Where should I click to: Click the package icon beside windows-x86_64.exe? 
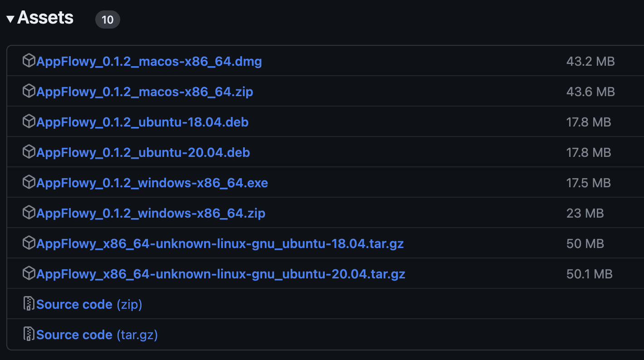(x=29, y=182)
